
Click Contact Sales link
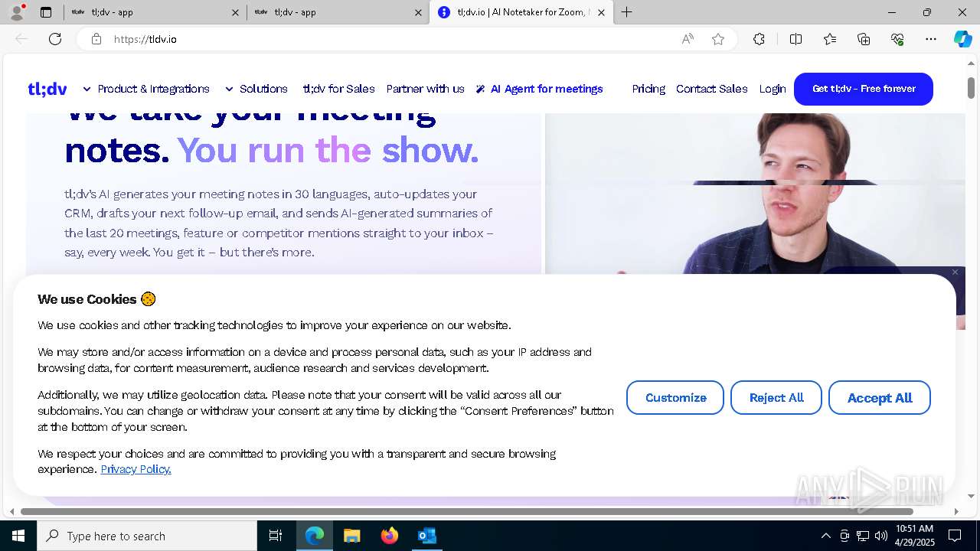click(x=711, y=89)
